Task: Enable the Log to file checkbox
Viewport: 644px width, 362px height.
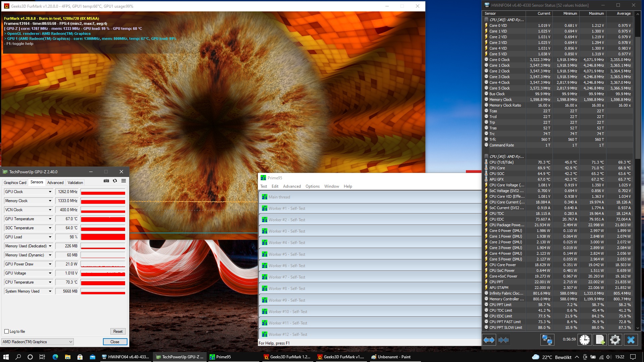Action: [x=6, y=331]
